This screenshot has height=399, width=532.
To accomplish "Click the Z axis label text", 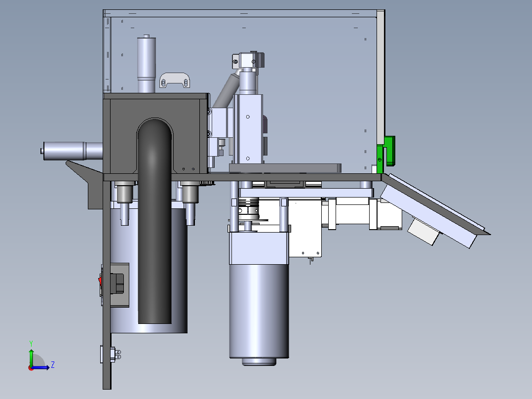I will coord(53,365).
